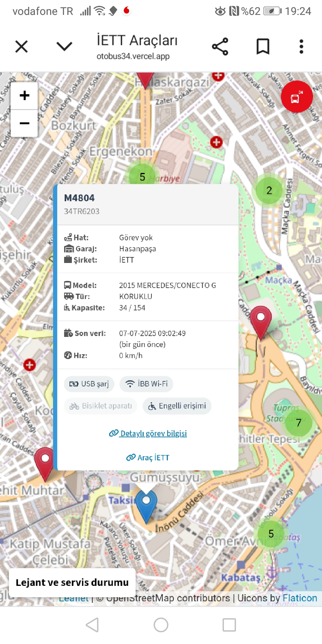
Task: Expand the browser page dropdown chevron
Action: click(x=64, y=47)
